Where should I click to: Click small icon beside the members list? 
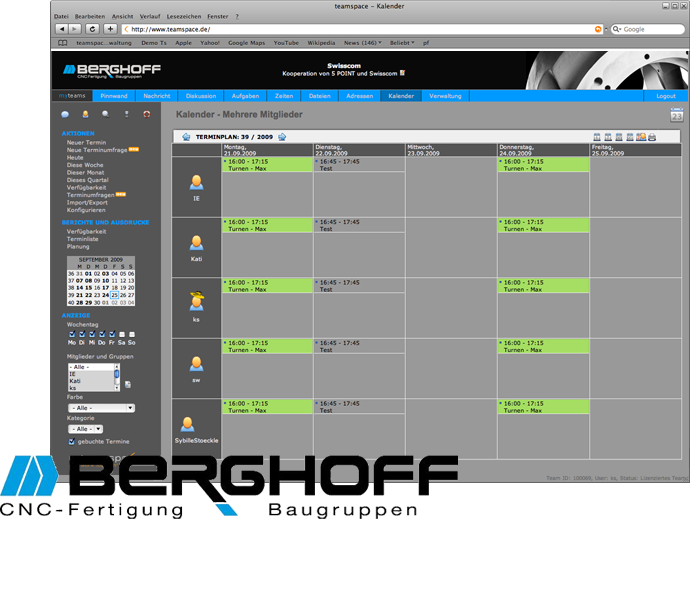click(x=128, y=385)
